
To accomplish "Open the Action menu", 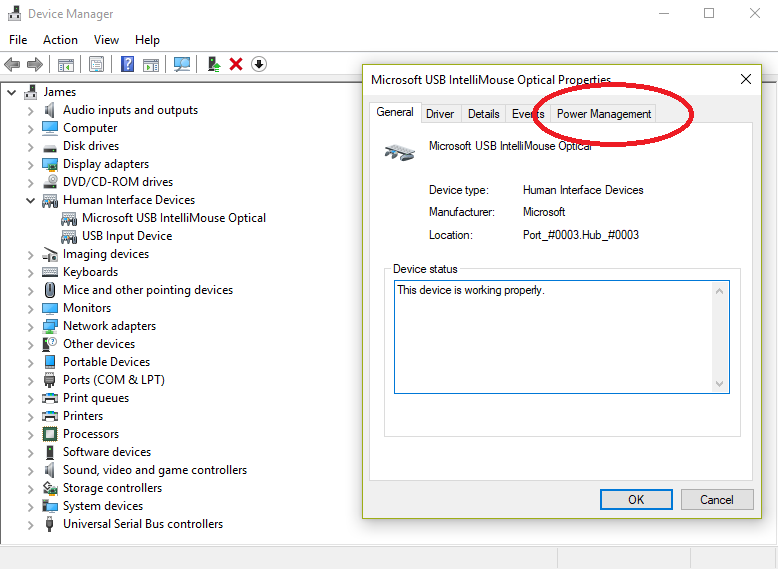I will click(60, 40).
